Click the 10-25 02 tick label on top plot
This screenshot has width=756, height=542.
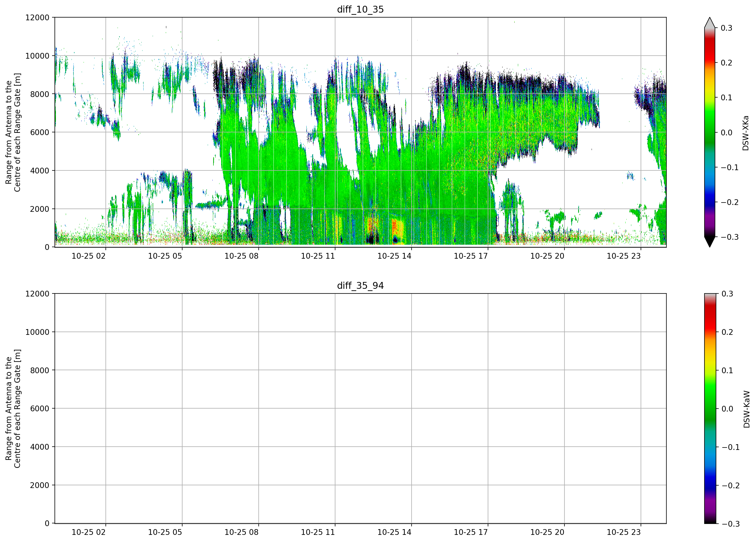click(88, 256)
